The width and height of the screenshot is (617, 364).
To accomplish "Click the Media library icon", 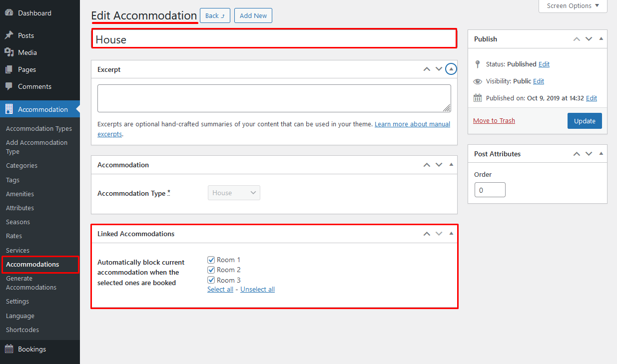I will (x=9, y=52).
